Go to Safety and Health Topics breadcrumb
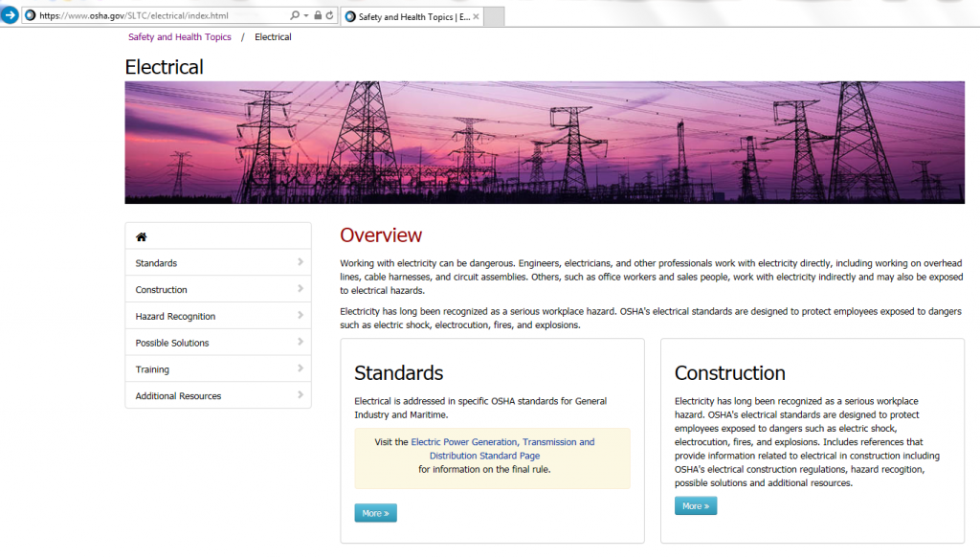This screenshot has height=558, width=980. click(x=180, y=37)
